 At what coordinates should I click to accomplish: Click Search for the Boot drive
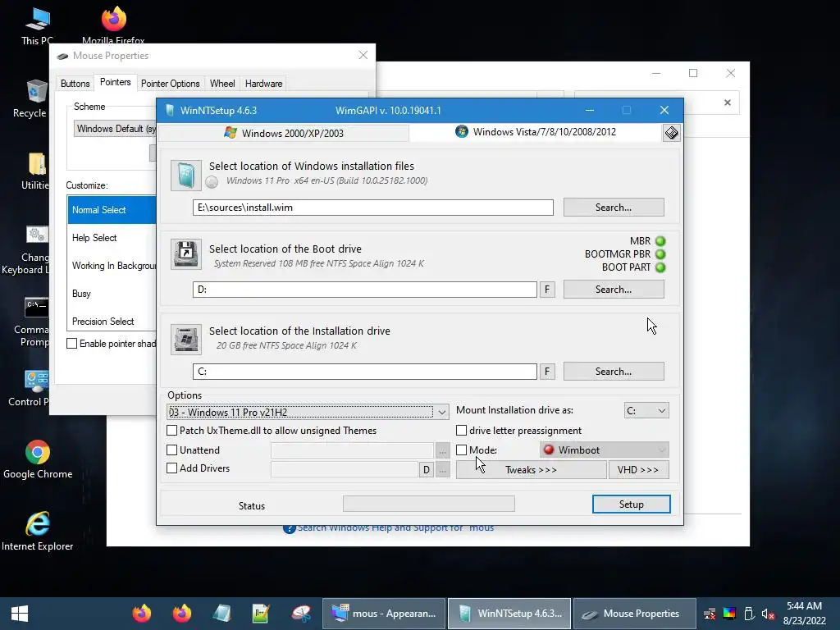614,290
